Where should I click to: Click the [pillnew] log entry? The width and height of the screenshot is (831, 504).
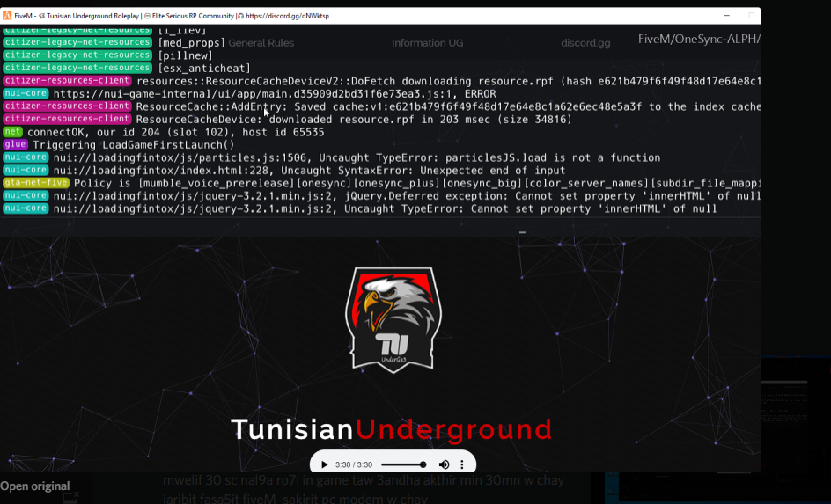(x=185, y=55)
